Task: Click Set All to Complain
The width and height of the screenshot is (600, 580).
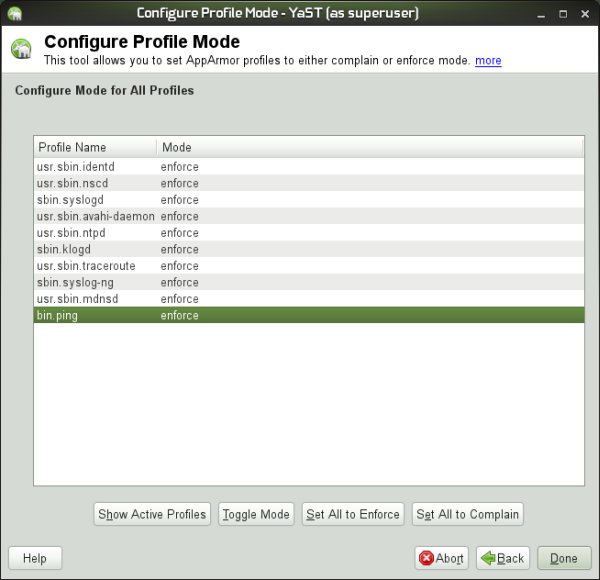Action: pos(468,514)
